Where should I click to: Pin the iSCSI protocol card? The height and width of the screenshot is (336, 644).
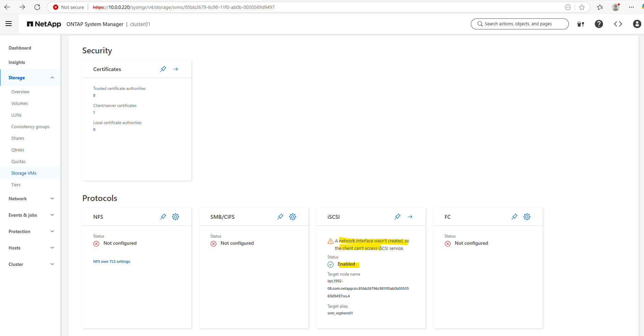397,217
